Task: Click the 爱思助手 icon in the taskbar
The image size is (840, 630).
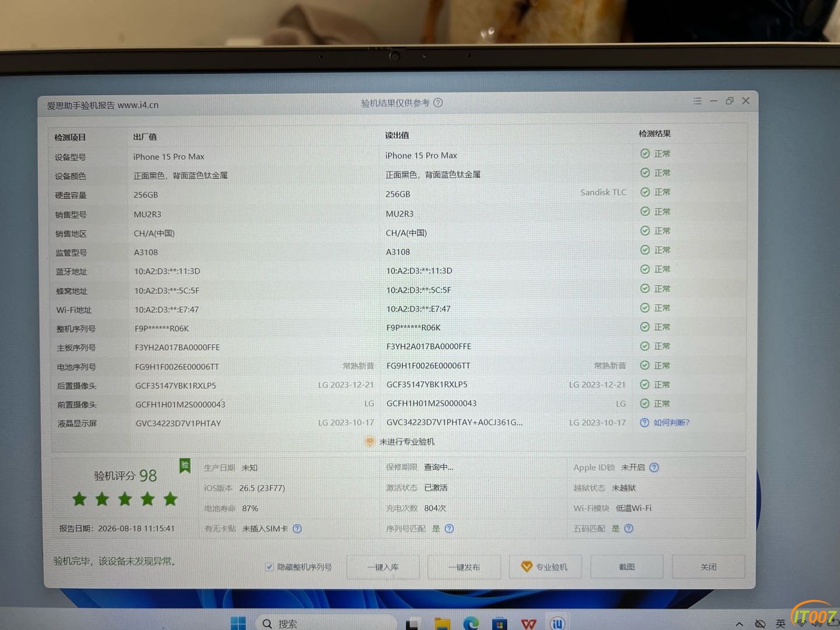Action: pyautogui.click(x=558, y=624)
